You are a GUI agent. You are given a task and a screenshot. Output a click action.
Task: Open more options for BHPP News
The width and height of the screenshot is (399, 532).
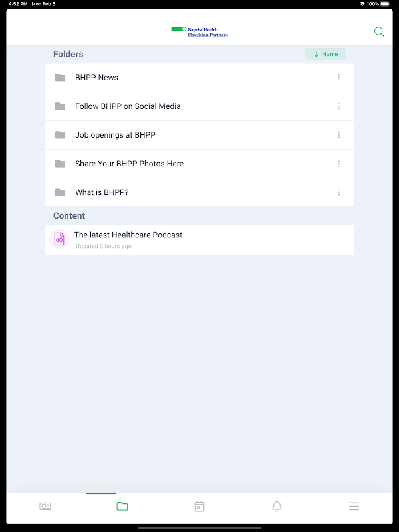coord(339,78)
